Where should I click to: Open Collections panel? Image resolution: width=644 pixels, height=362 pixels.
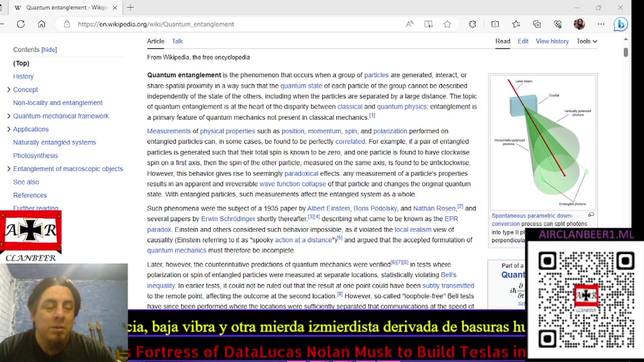point(537,24)
